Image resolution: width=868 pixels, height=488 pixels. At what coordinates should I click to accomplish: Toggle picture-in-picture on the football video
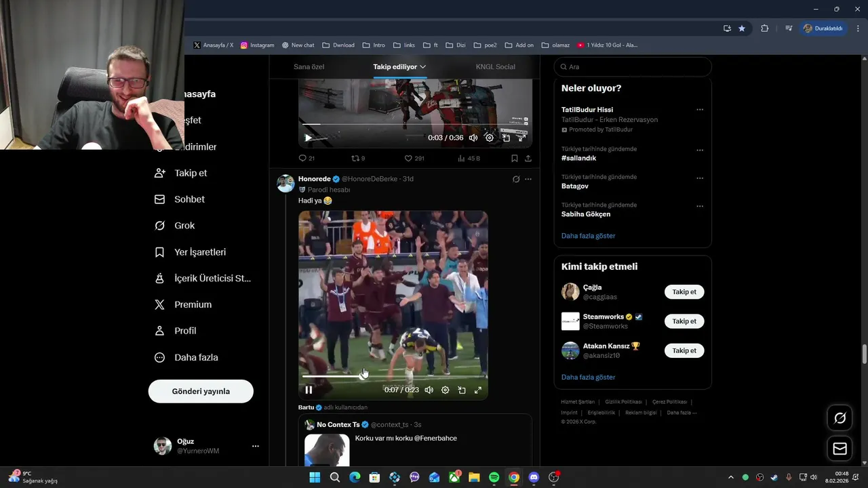pos(462,390)
